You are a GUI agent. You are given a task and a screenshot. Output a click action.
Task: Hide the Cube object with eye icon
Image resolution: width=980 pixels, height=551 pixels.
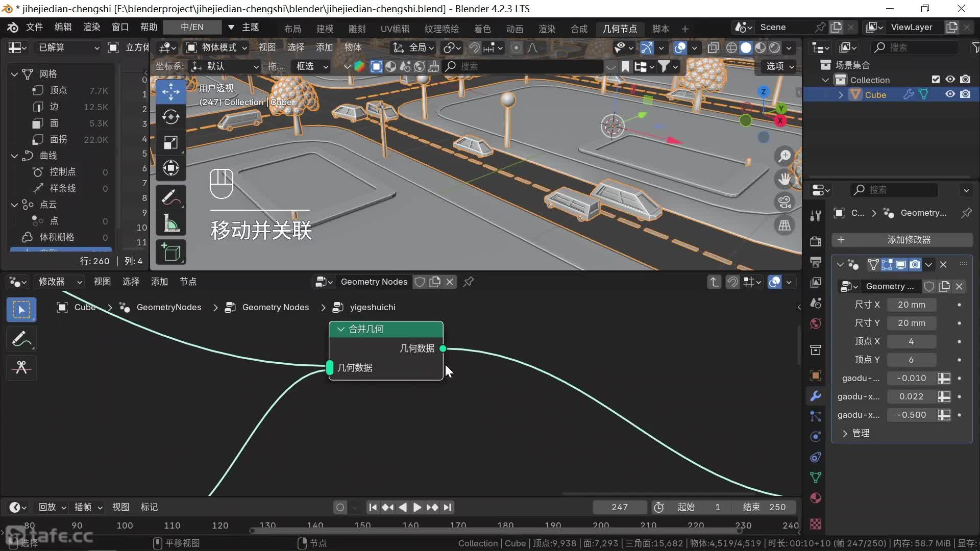pos(950,94)
